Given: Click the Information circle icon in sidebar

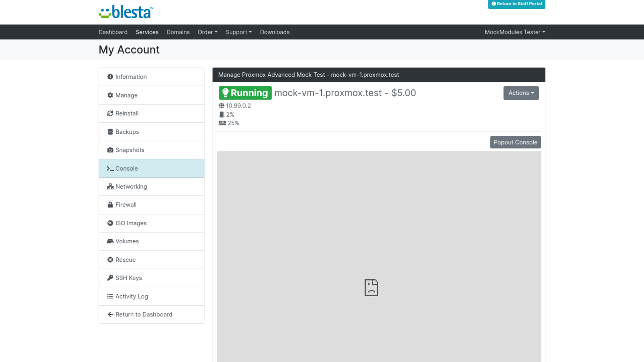Looking at the screenshot, I should pos(110,77).
